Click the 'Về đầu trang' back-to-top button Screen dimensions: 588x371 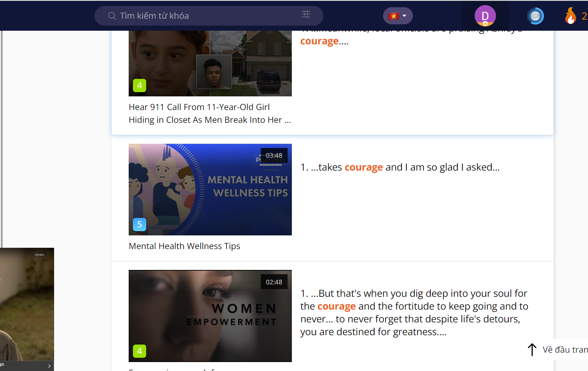(x=557, y=350)
